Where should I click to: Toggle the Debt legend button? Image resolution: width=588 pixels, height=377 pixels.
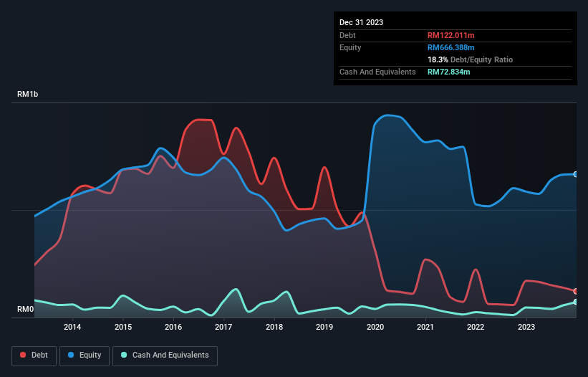pos(34,355)
